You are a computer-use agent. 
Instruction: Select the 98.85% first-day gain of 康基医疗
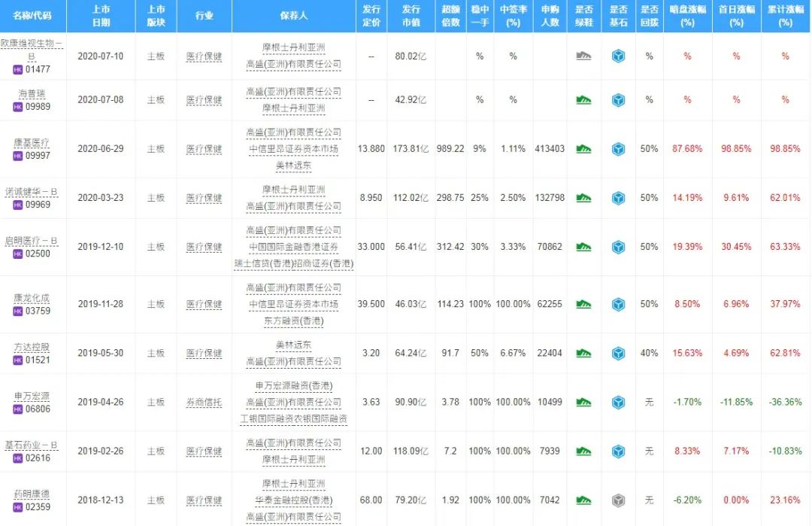pyautogui.click(x=736, y=149)
